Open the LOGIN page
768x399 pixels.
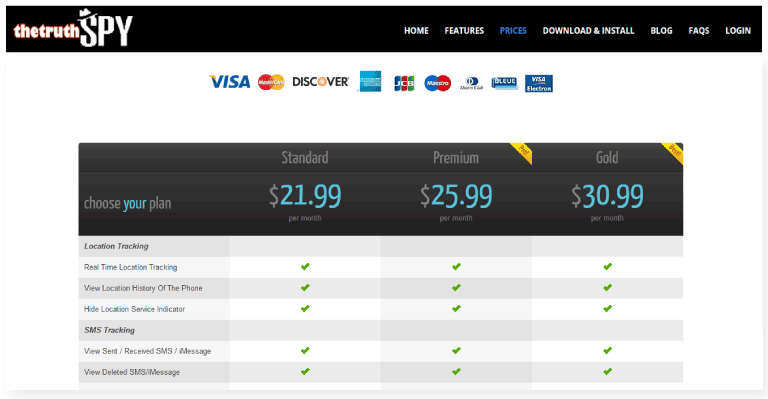click(x=738, y=31)
